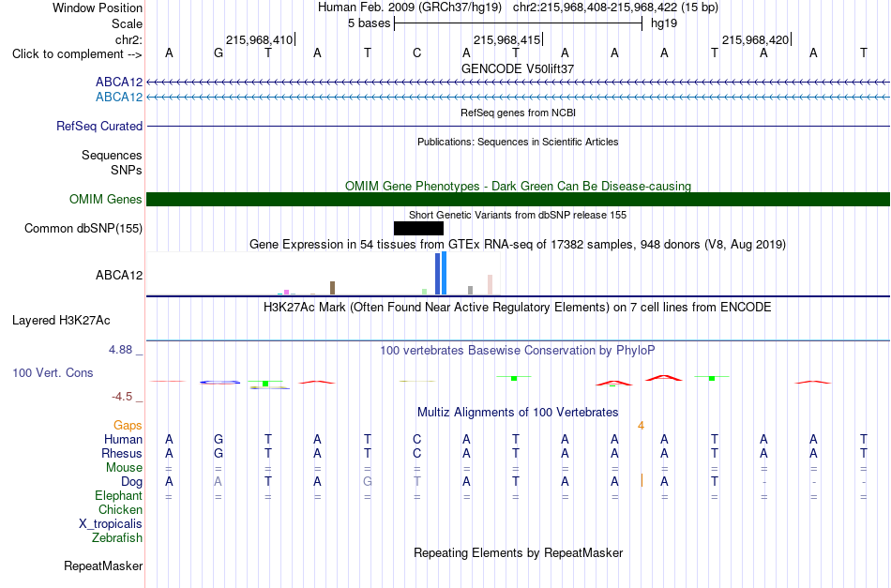This screenshot has width=891, height=588.
Task: Click the brown bar in GTEx expression chart
Action: (332, 288)
